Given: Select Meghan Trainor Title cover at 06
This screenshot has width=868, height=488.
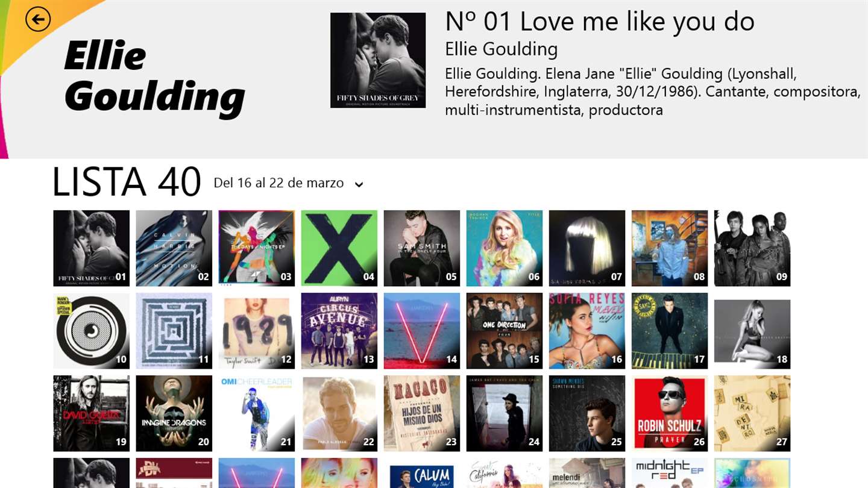Looking at the screenshot, I should coord(504,248).
